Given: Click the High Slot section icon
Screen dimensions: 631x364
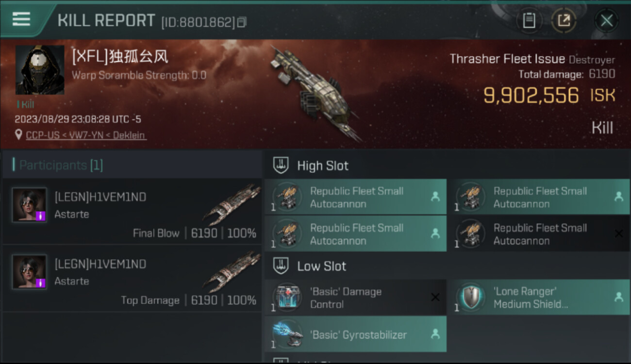Looking at the screenshot, I should pyautogui.click(x=281, y=165).
